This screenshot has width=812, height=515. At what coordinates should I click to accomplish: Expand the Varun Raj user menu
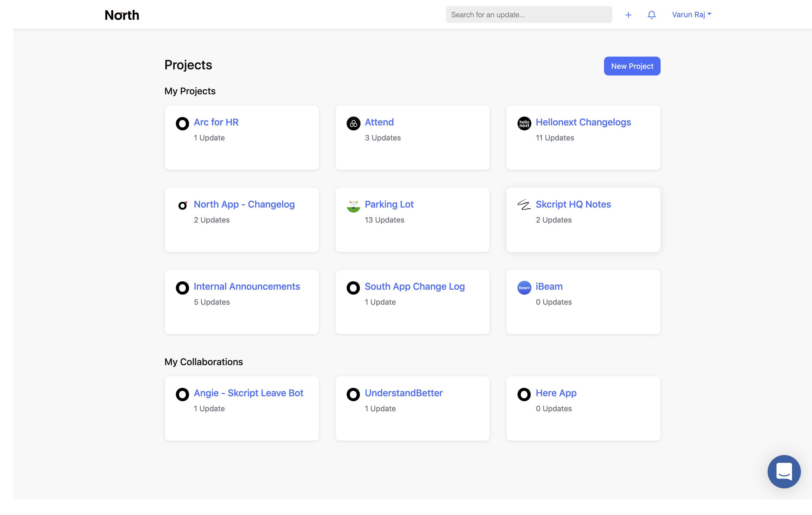(x=692, y=14)
